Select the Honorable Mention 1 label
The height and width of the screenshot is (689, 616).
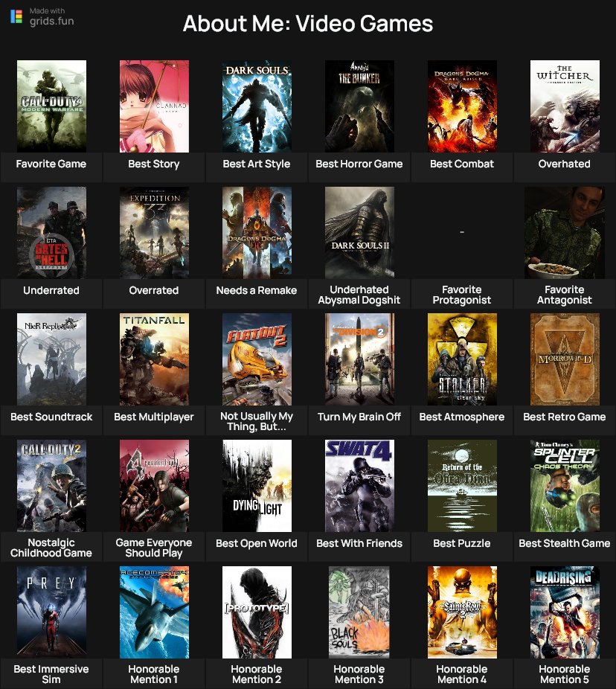click(x=154, y=675)
